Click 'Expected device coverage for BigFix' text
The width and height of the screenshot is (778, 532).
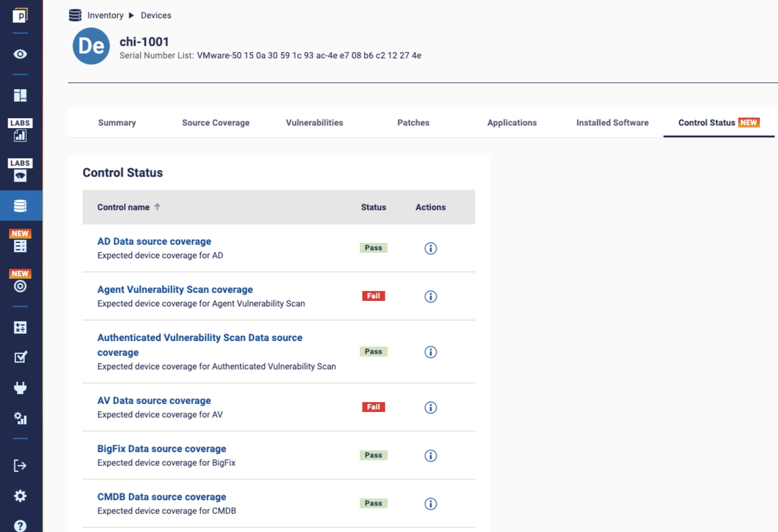(x=167, y=463)
